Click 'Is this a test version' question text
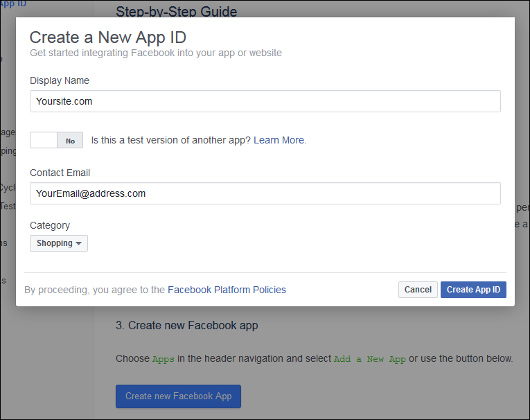This screenshot has height=420, width=530. click(x=170, y=140)
